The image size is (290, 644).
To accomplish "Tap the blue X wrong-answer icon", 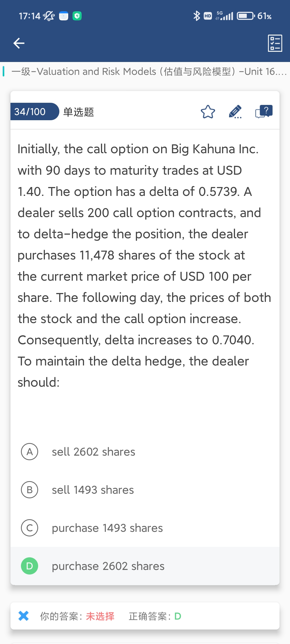I will (24, 616).
